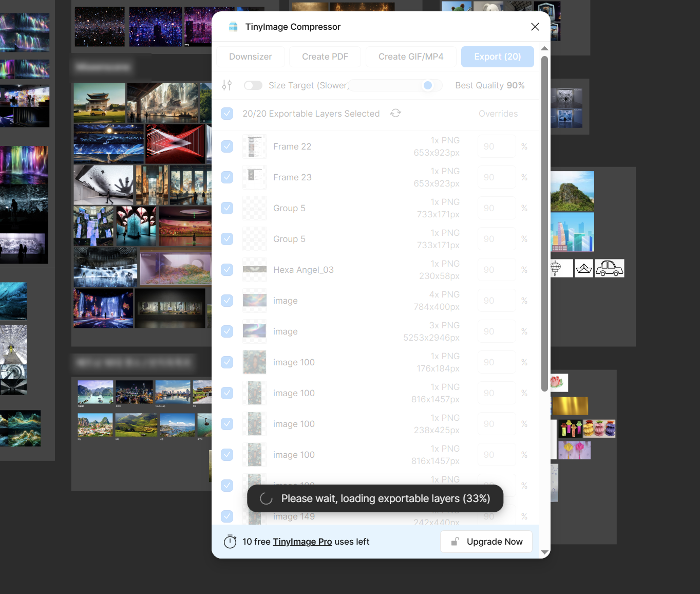This screenshot has height=594, width=700.
Task: Click the unlock icon in Upgrade Now
Action: [455, 542]
